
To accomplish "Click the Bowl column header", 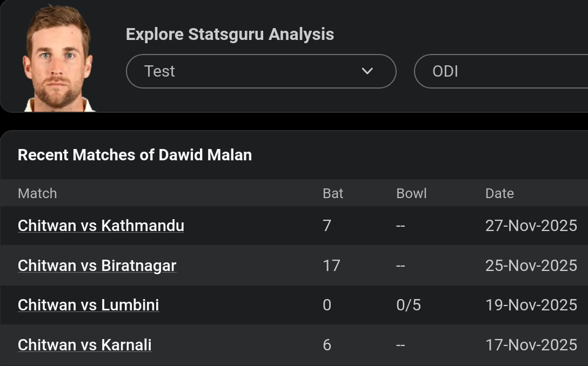I will coord(411,193).
